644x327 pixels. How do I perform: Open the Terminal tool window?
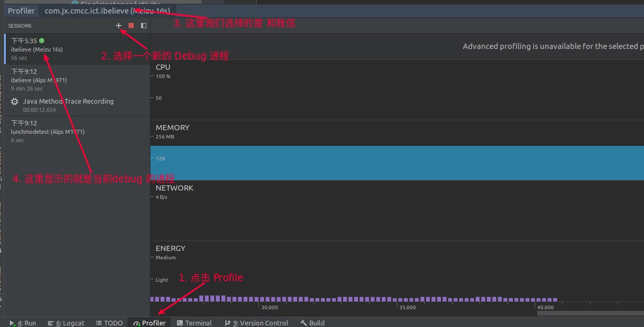pyautogui.click(x=194, y=323)
